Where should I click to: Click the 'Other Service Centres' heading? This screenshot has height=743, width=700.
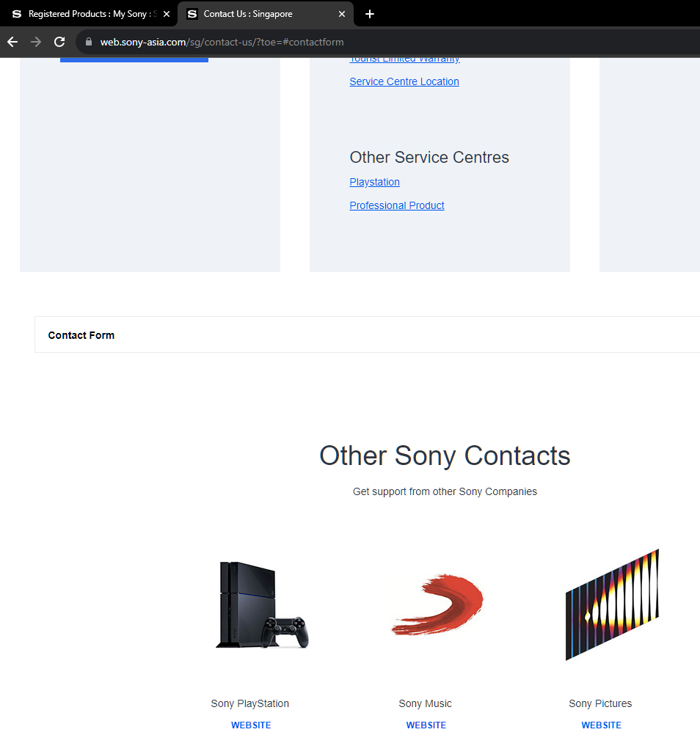click(429, 157)
